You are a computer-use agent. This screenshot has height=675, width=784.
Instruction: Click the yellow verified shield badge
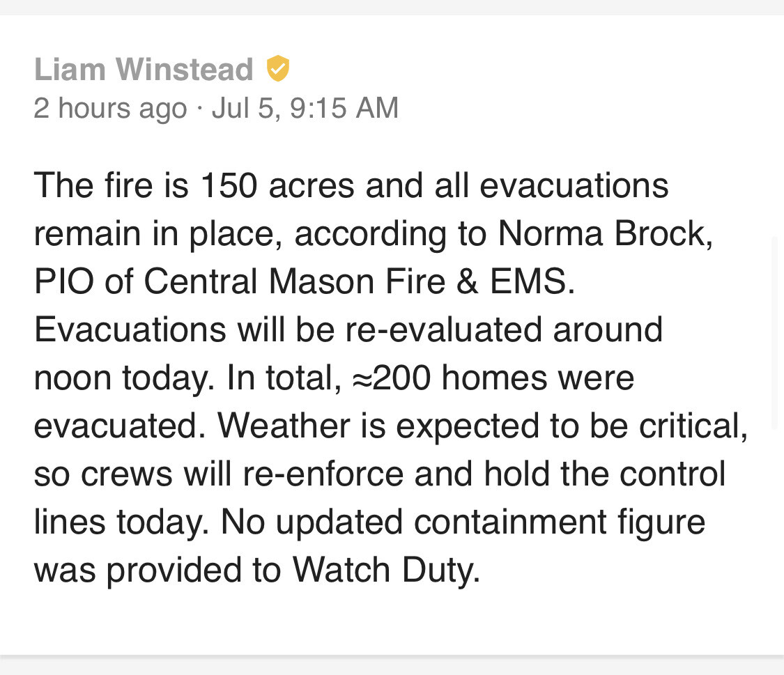pyautogui.click(x=277, y=69)
